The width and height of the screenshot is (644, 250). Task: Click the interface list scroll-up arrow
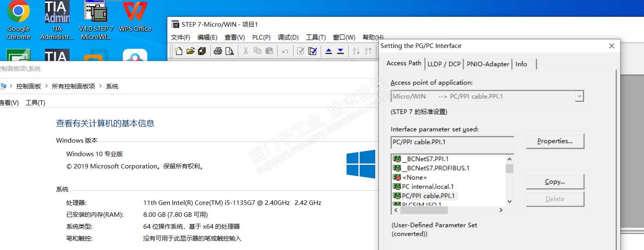point(509,159)
